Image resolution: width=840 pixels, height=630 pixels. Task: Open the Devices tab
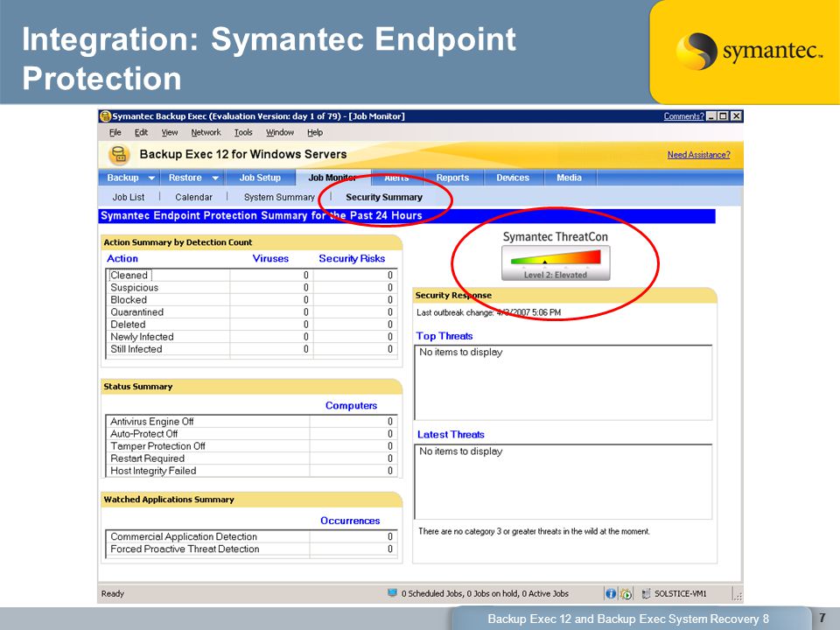[513, 178]
